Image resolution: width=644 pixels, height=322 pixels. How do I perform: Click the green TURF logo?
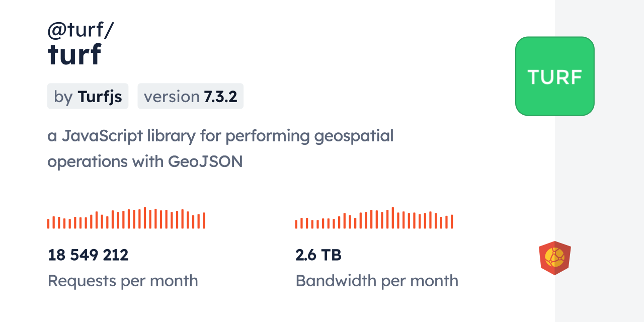coord(554,76)
